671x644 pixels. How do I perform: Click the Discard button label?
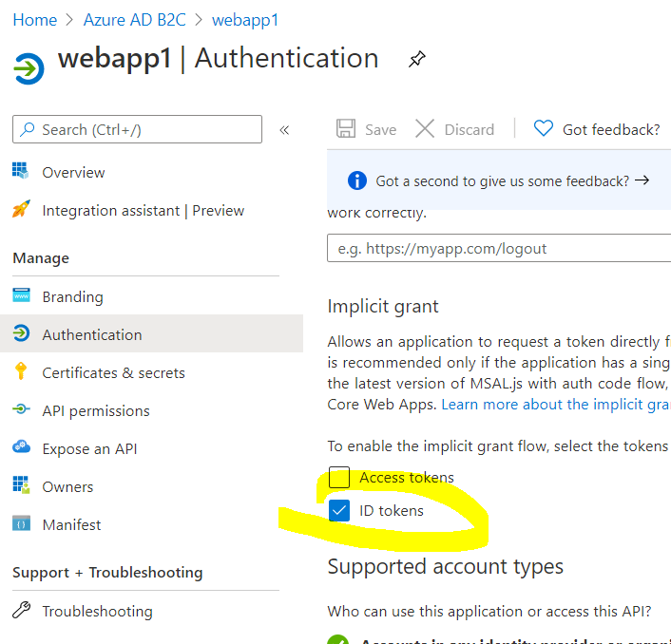pyautogui.click(x=469, y=129)
